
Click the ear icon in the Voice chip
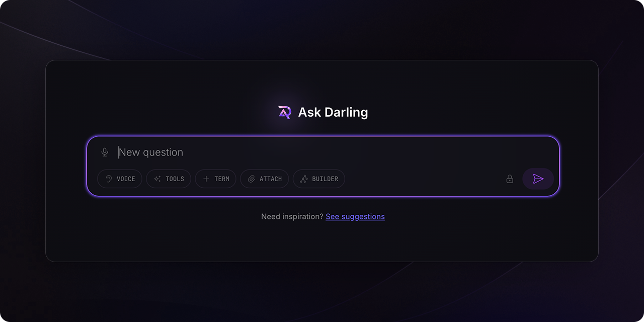point(108,179)
